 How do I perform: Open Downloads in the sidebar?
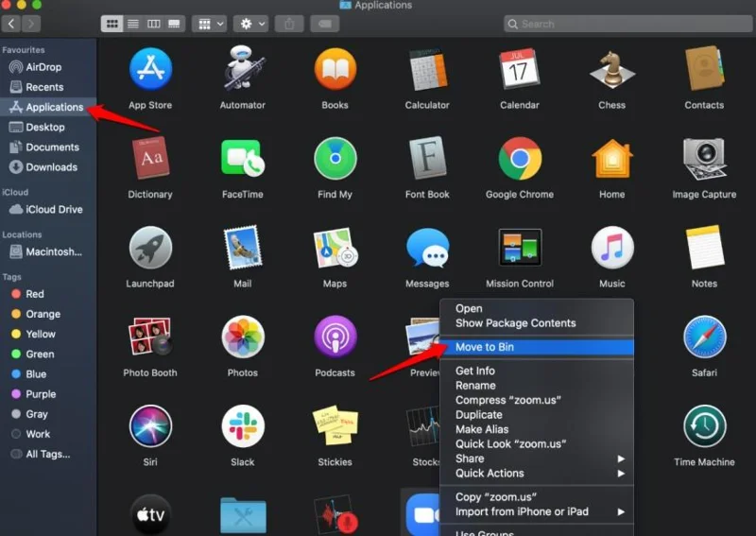pos(48,167)
